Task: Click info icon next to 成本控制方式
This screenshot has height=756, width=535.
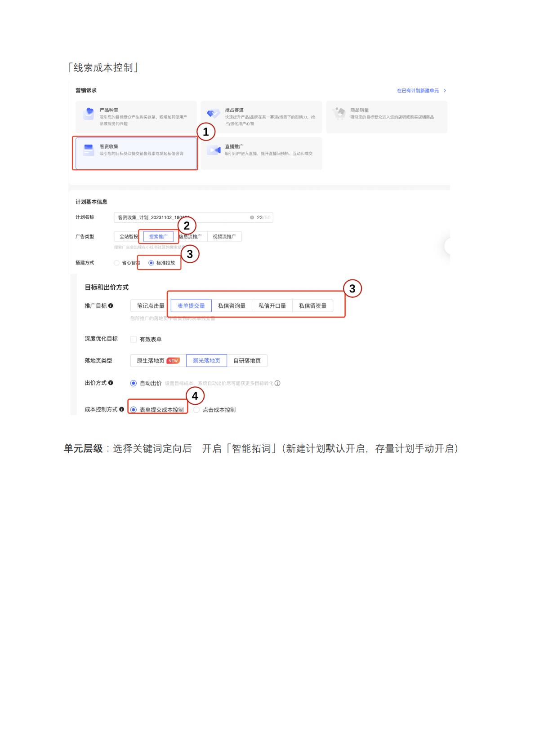Action: [x=122, y=410]
